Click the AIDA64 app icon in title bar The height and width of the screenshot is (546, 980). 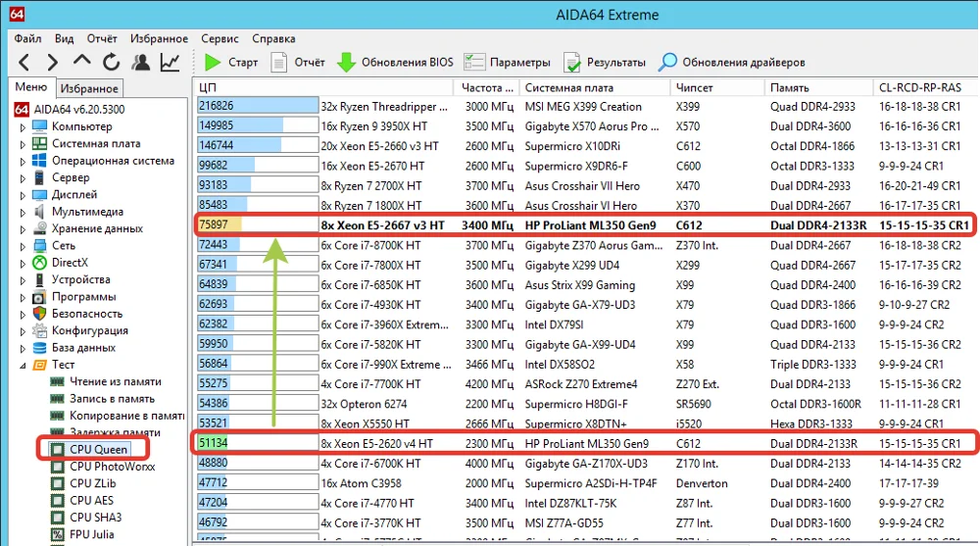click(x=17, y=14)
